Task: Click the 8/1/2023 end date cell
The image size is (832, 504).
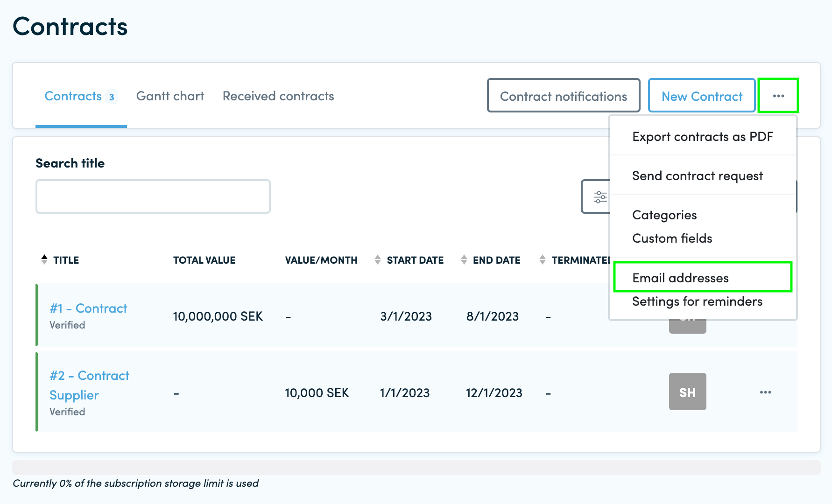Action: [493, 316]
